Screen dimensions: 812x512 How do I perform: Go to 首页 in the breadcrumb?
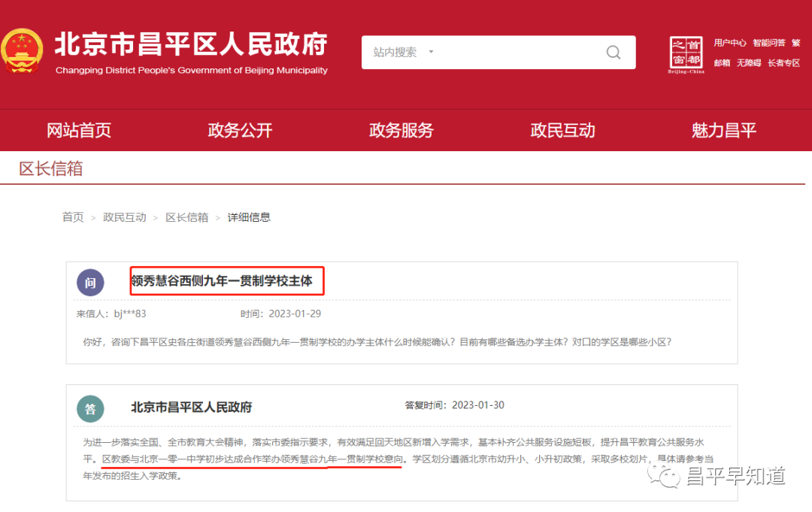click(73, 217)
